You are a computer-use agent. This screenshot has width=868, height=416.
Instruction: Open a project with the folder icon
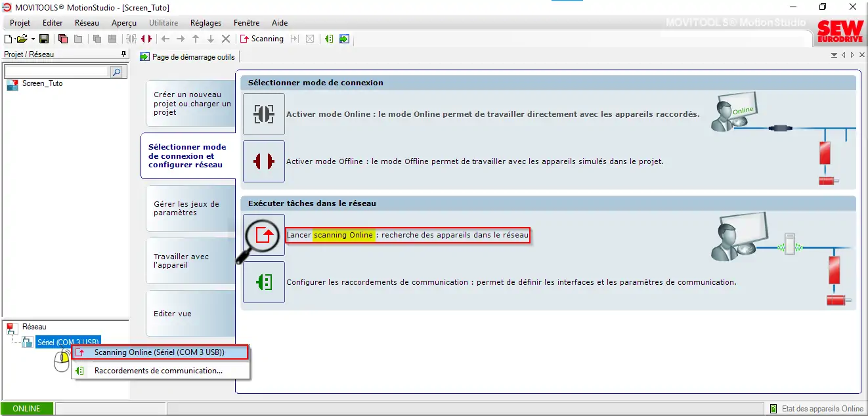(22, 39)
